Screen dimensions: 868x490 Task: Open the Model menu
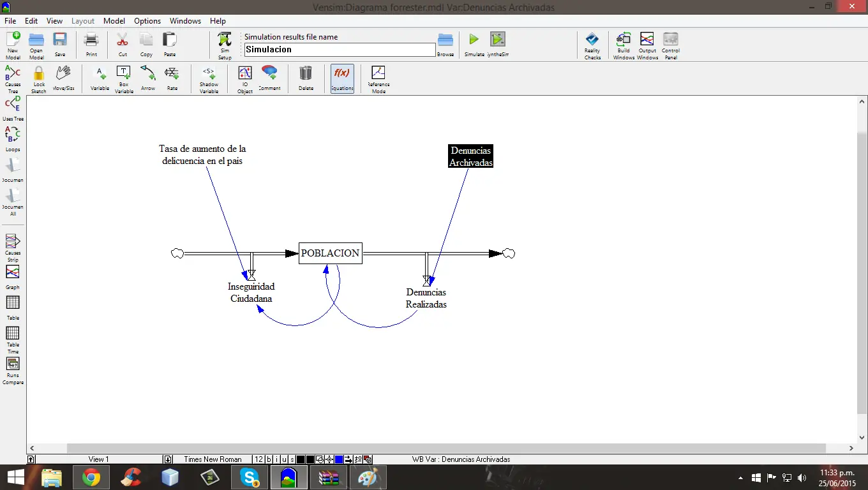pos(114,21)
